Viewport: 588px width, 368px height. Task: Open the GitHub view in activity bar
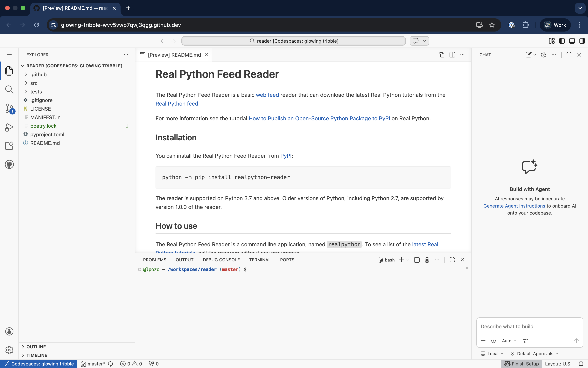pos(9,164)
